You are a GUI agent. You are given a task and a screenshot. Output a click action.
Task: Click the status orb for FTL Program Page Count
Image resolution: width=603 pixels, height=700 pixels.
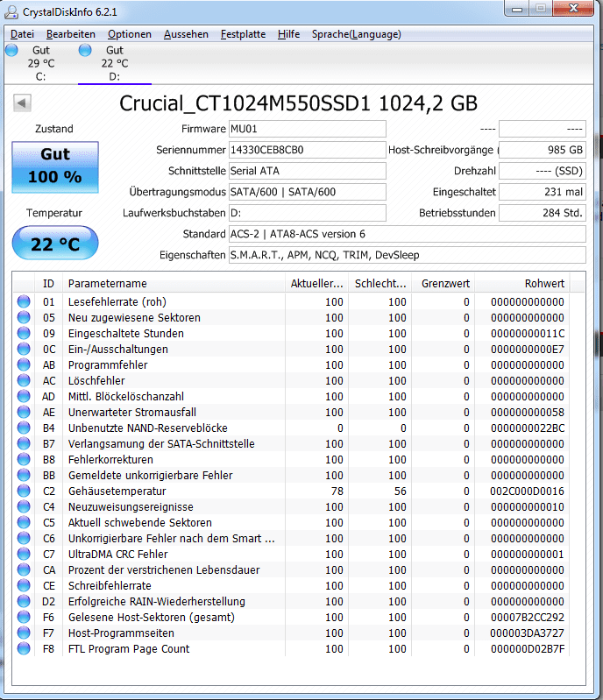24,648
